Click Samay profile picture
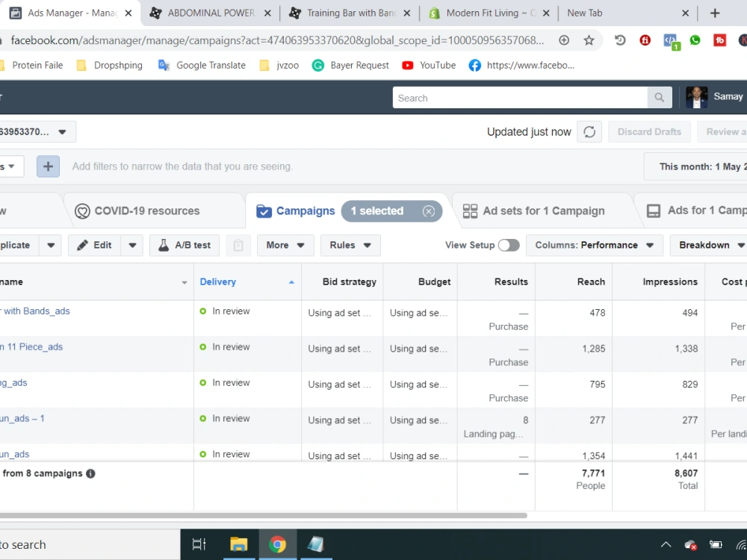The image size is (747, 560). point(696,97)
